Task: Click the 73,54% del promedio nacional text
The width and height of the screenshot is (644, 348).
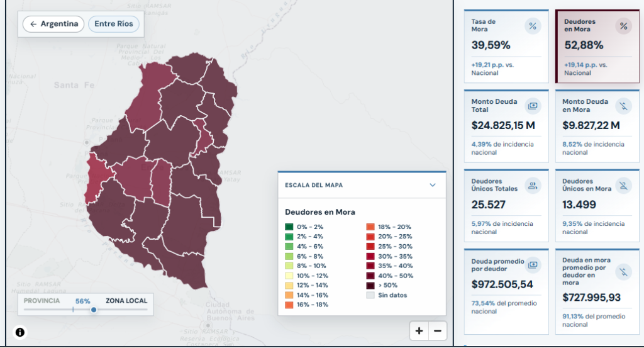Action: (504, 307)
